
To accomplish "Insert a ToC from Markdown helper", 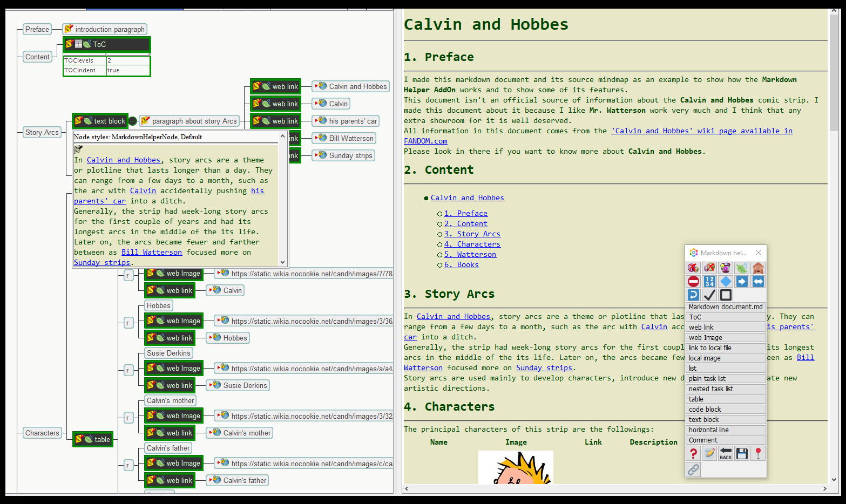I will [x=726, y=317].
